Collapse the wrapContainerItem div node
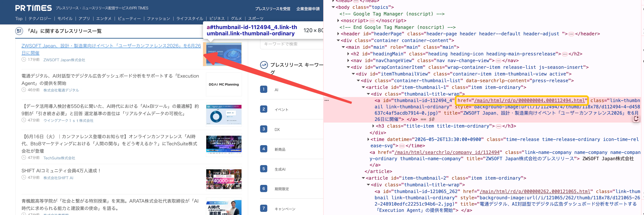The width and height of the screenshot is (644, 215). (348, 67)
